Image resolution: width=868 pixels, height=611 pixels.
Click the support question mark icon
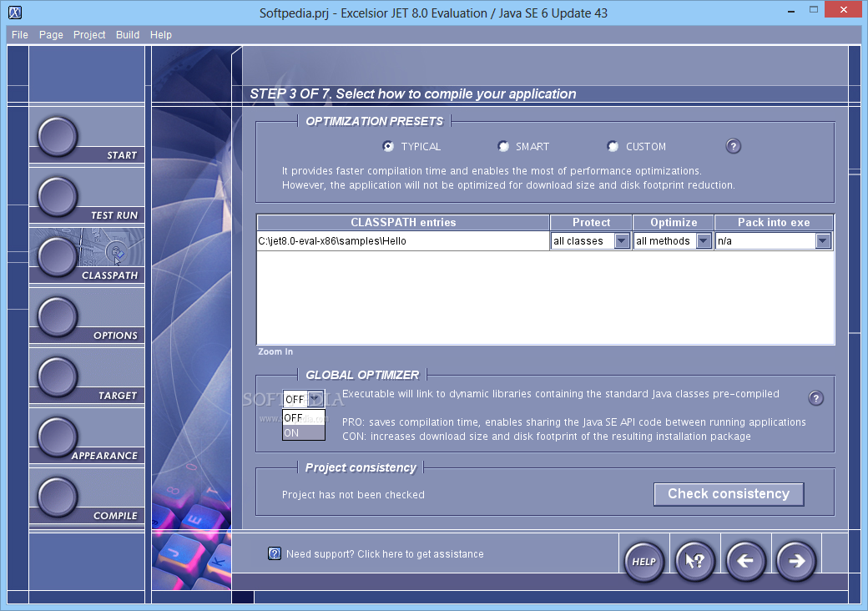click(x=274, y=553)
